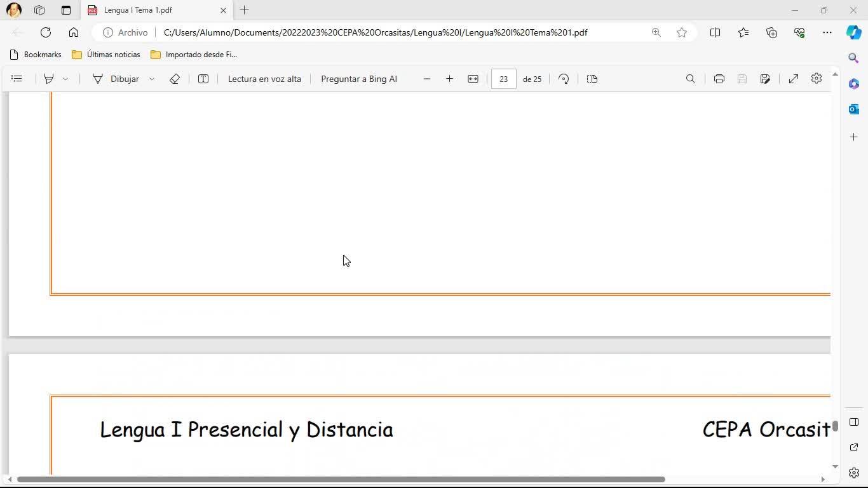Open Collections panel

tap(771, 32)
